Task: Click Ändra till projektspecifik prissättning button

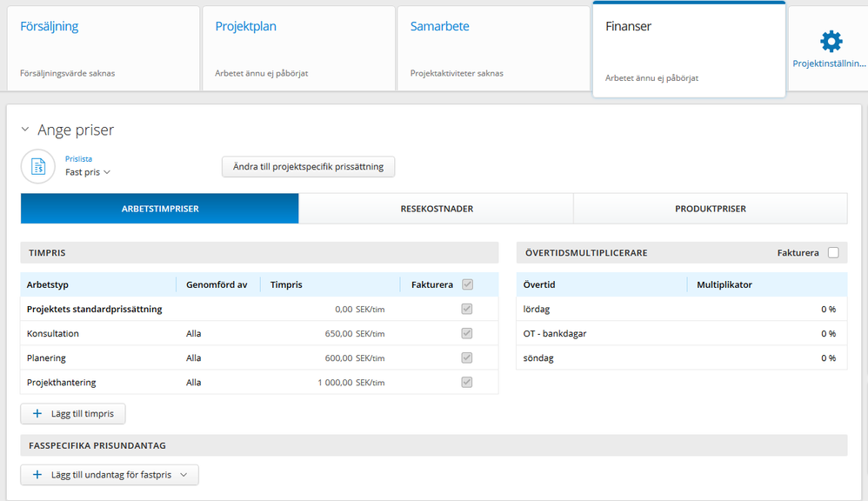Action: pos(309,167)
